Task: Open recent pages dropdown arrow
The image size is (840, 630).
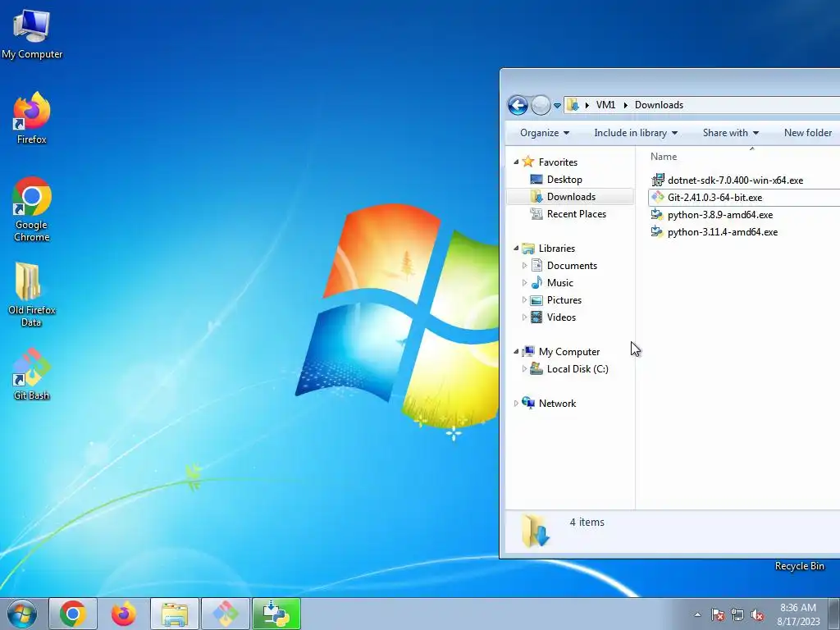Action: (x=557, y=106)
